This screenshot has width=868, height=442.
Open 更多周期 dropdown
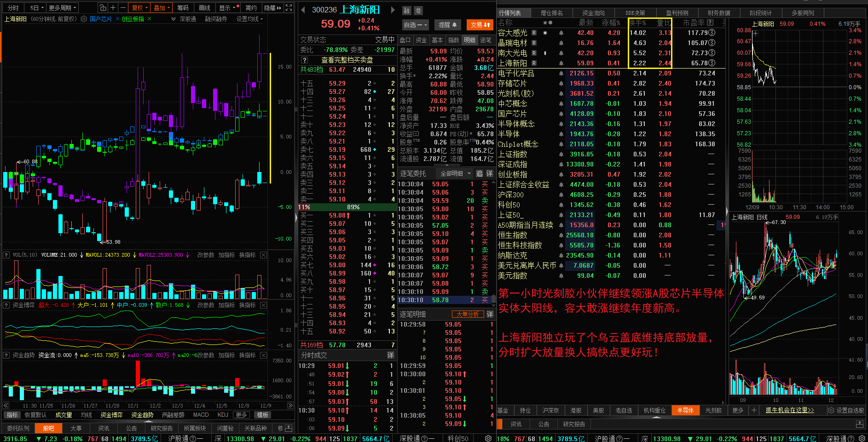(63, 8)
